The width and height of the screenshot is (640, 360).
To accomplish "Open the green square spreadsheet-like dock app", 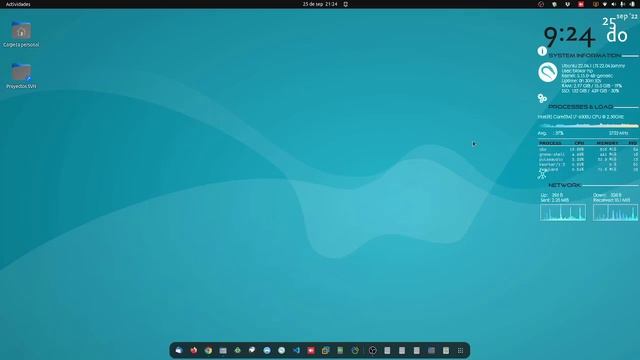I will tap(340, 350).
